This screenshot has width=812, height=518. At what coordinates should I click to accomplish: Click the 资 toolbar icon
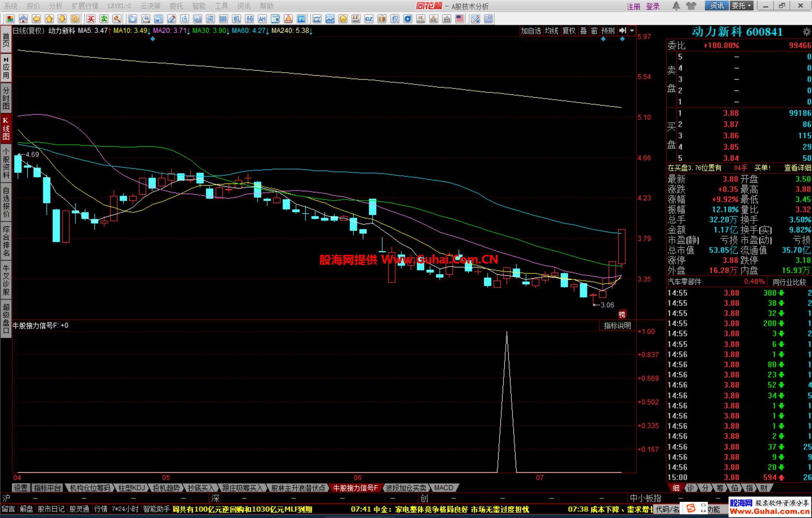click(x=210, y=19)
